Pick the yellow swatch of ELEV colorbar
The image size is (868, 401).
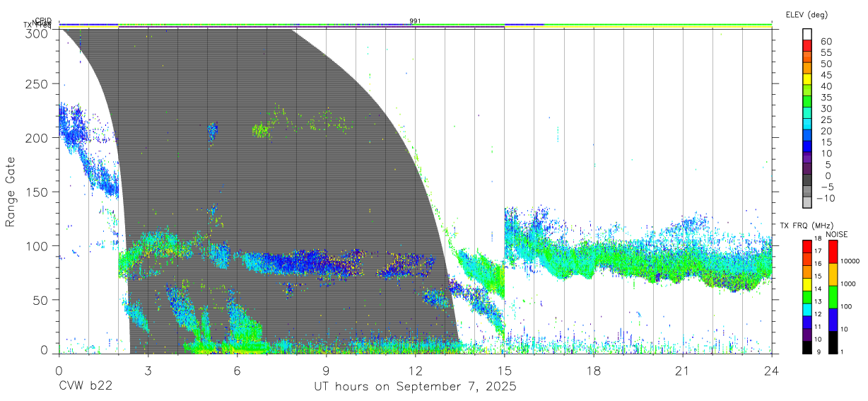(x=809, y=79)
